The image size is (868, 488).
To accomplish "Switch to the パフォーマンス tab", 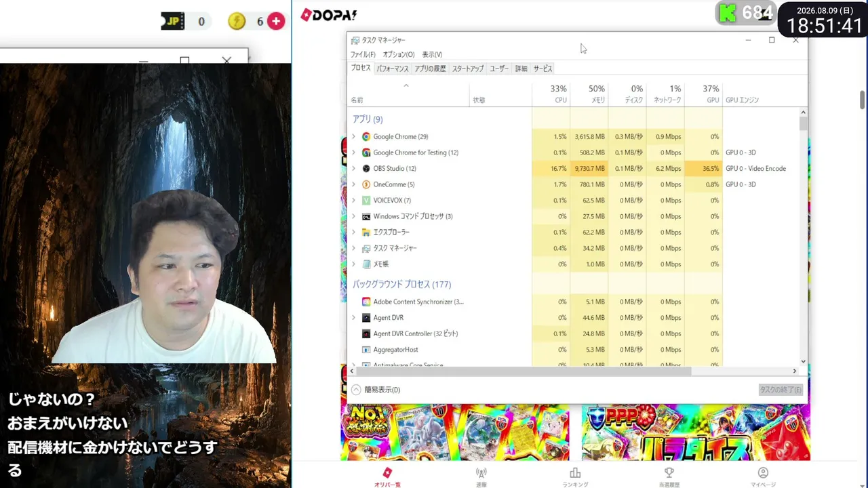I will 393,68.
